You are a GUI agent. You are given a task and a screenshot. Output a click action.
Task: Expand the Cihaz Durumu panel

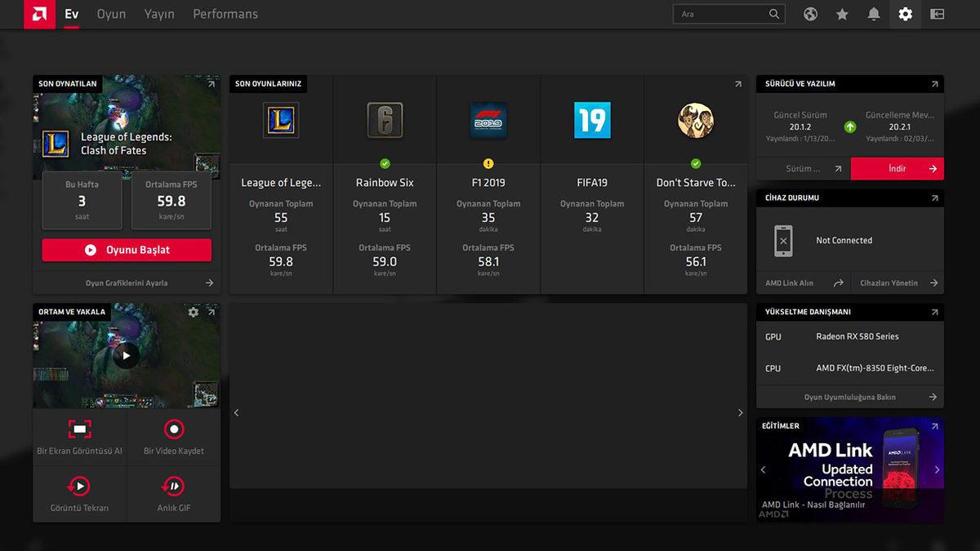click(934, 198)
